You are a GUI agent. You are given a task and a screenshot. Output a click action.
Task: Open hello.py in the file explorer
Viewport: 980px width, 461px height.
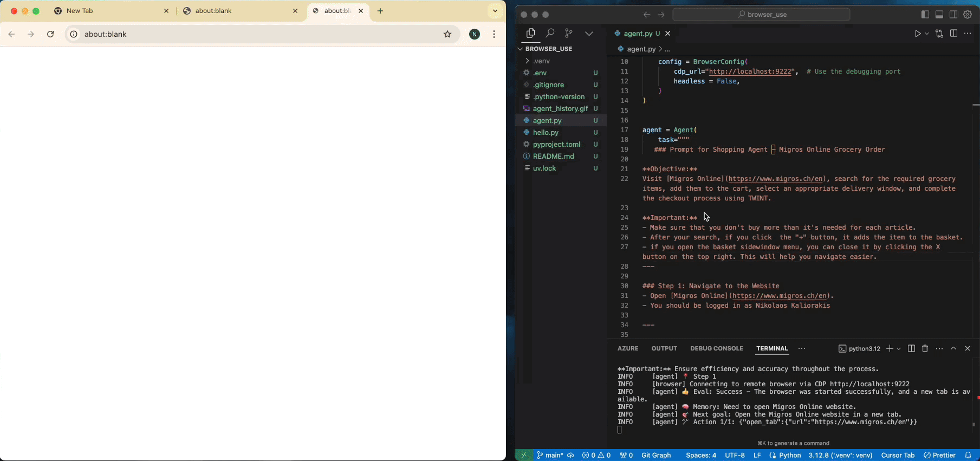[546, 132]
